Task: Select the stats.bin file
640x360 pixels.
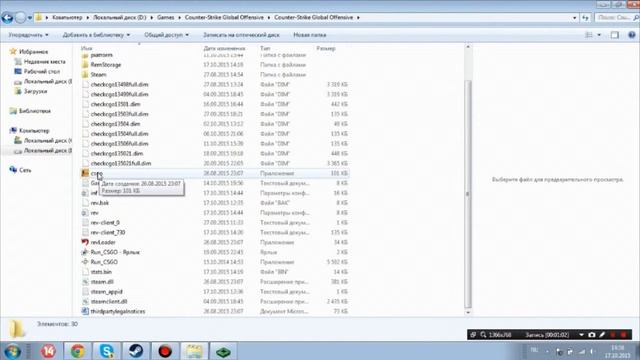Action: pos(101,272)
